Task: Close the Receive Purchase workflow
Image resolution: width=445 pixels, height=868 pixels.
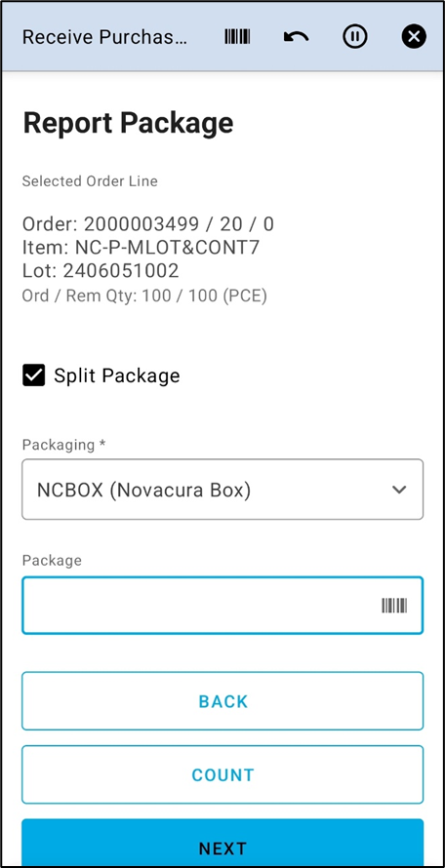Action: click(414, 37)
